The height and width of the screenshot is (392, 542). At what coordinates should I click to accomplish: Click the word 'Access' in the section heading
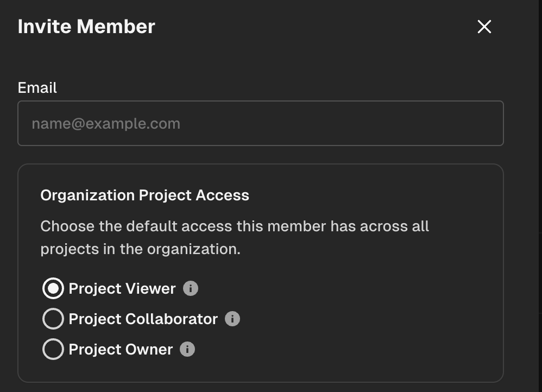tap(223, 195)
